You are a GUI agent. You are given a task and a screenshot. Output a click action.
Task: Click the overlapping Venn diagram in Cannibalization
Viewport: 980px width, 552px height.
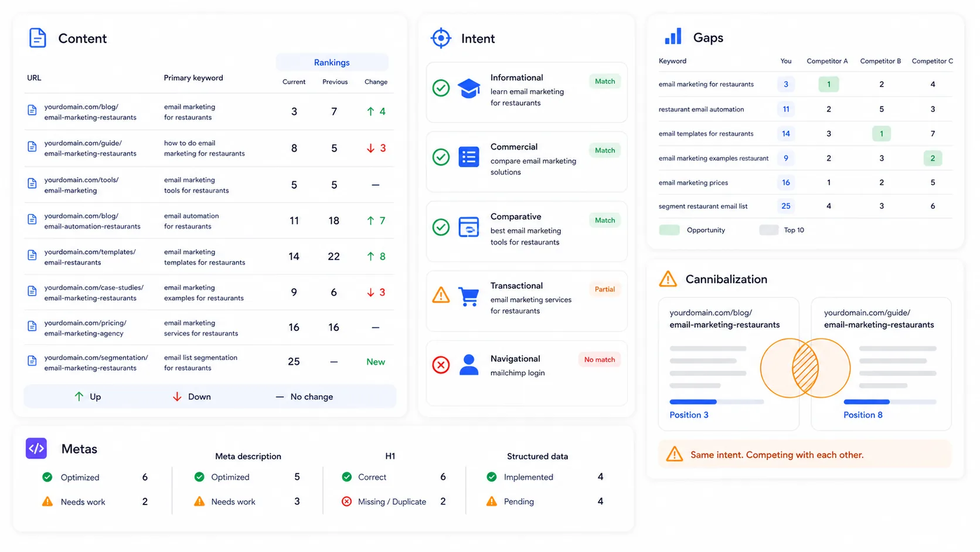pyautogui.click(x=805, y=368)
